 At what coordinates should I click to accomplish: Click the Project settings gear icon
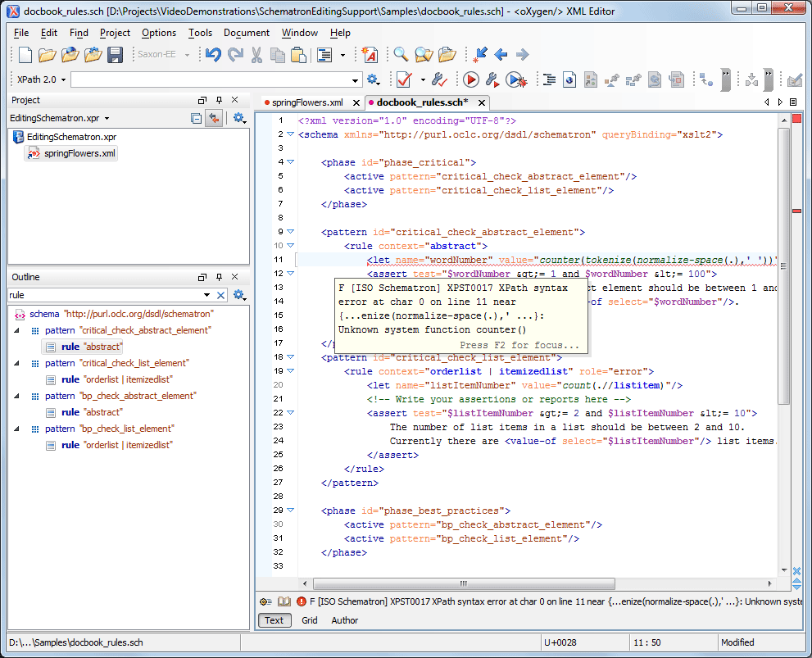(238, 118)
